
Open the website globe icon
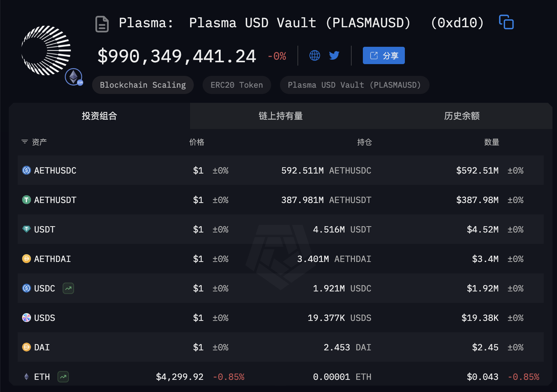tap(315, 56)
